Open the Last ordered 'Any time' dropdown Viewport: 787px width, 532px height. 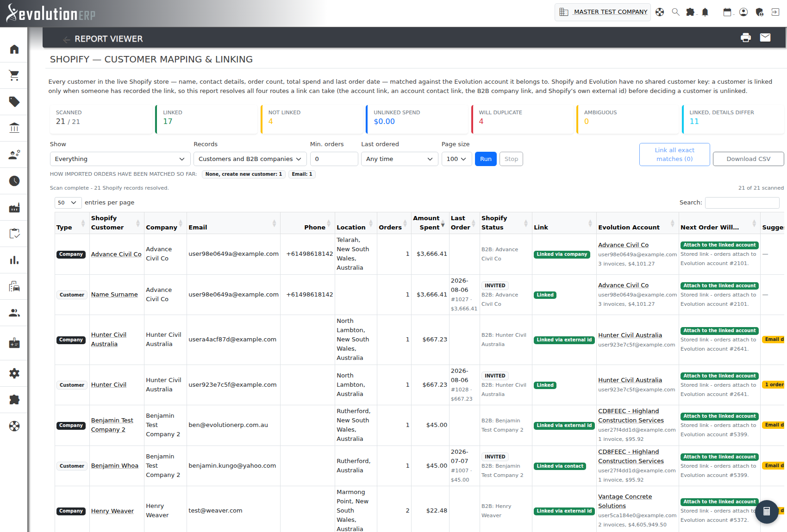[x=400, y=159]
